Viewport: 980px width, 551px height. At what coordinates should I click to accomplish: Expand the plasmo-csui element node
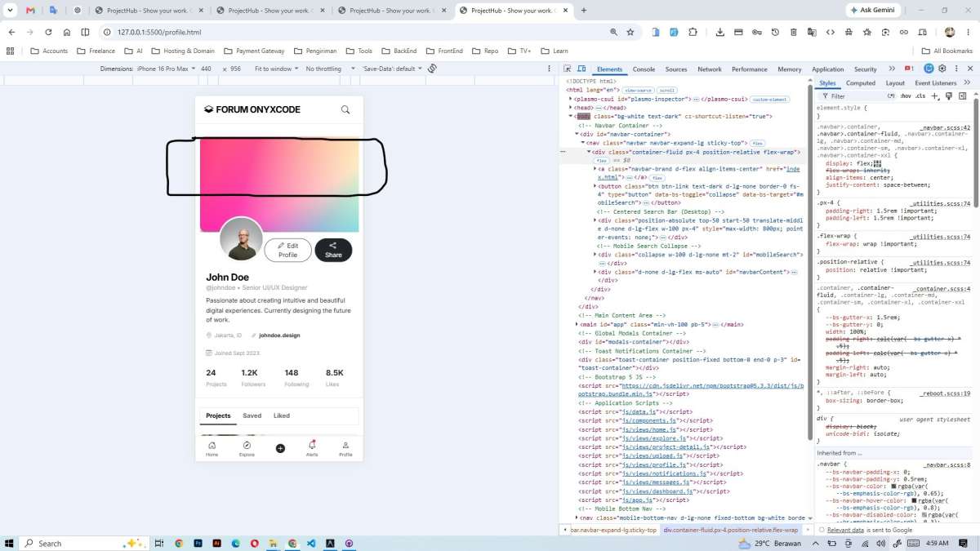571,99
